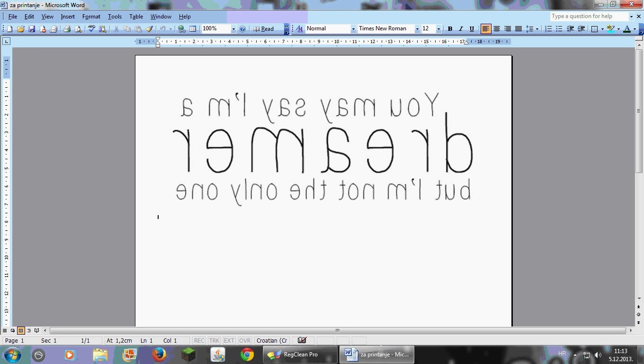Set alignment to Align Right
The height and width of the screenshot is (364, 644).
[x=508, y=29]
